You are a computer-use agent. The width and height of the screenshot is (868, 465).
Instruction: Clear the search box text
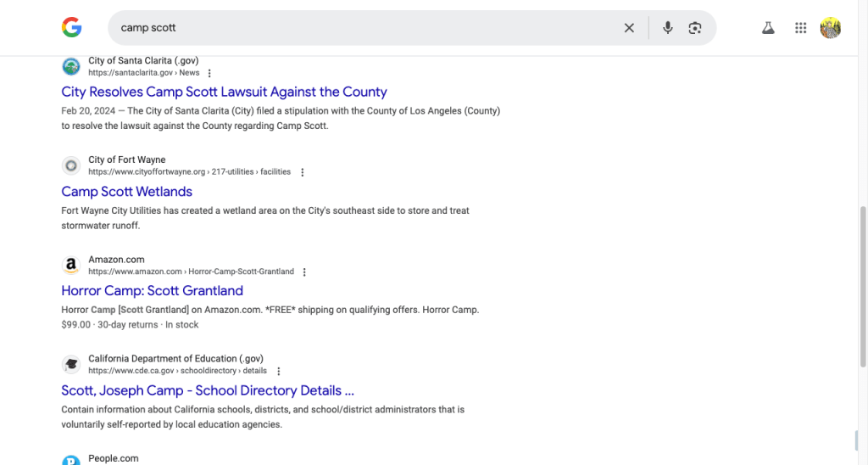[x=629, y=28]
